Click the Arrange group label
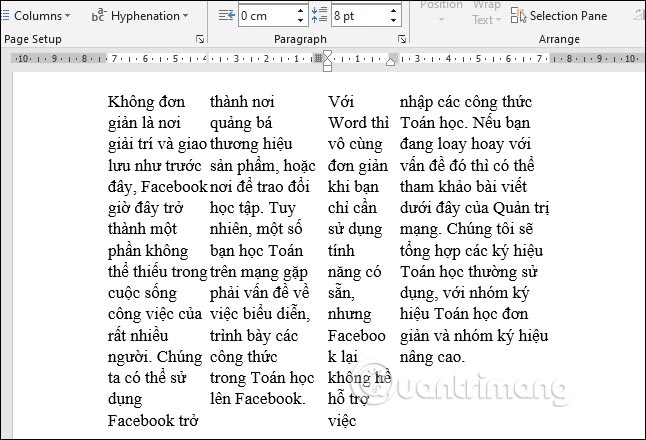This screenshot has width=646, height=440. click(559, 39)
